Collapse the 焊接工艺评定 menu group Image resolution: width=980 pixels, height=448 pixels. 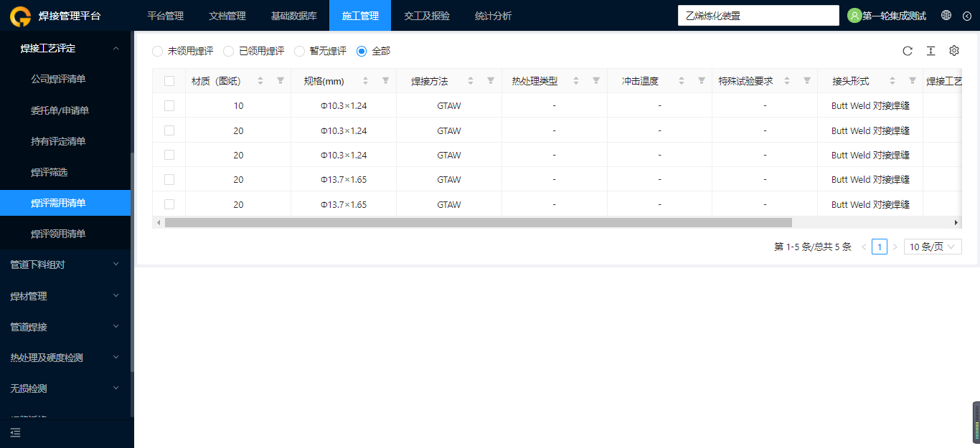coord(65,48)
